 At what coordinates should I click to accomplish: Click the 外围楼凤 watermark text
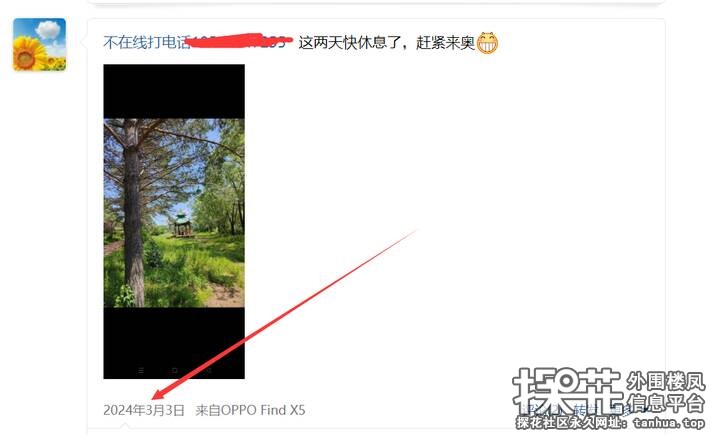click(x=666, y=381)
